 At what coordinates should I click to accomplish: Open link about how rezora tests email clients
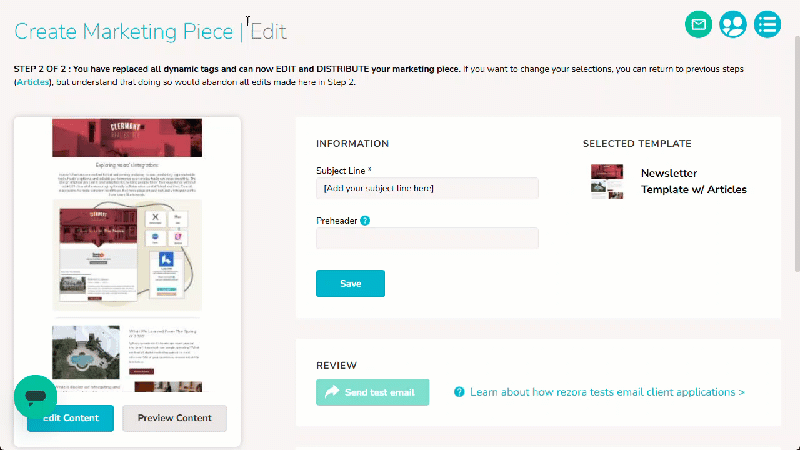tap(607, 392)
